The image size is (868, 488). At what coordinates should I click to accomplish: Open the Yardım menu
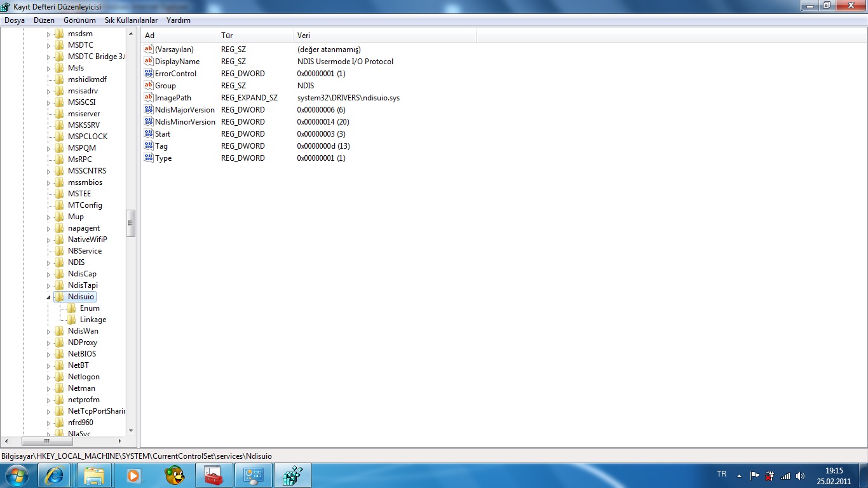point(179,20)
